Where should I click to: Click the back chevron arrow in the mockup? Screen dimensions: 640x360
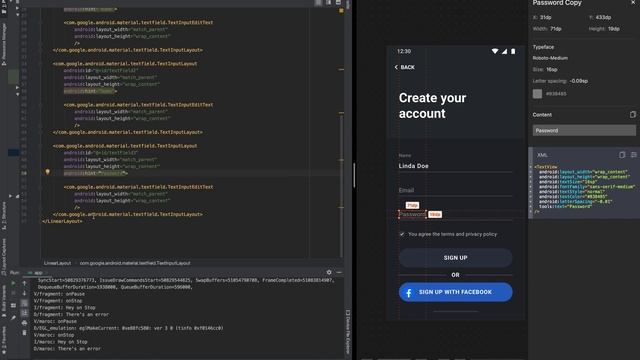click(396, 67)
